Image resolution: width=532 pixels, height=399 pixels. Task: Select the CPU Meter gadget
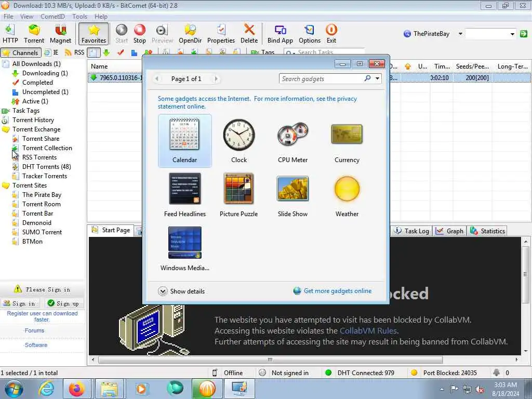click(x=292, y=140)
